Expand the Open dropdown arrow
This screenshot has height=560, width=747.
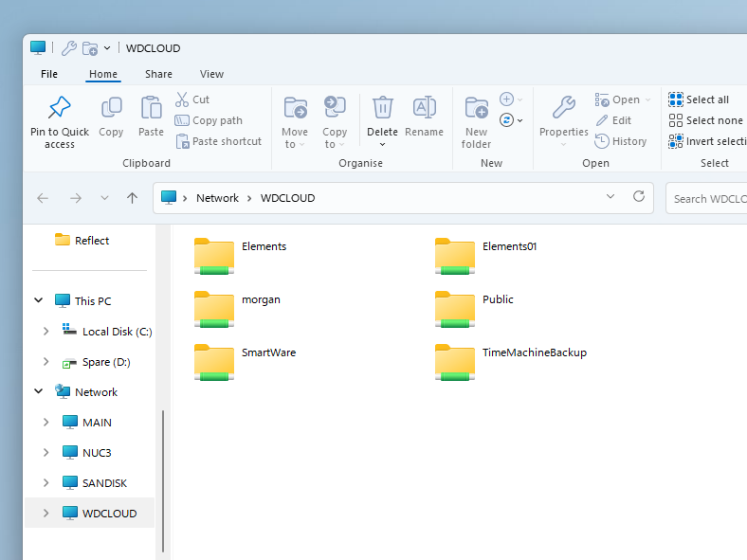tap(647, 99)
